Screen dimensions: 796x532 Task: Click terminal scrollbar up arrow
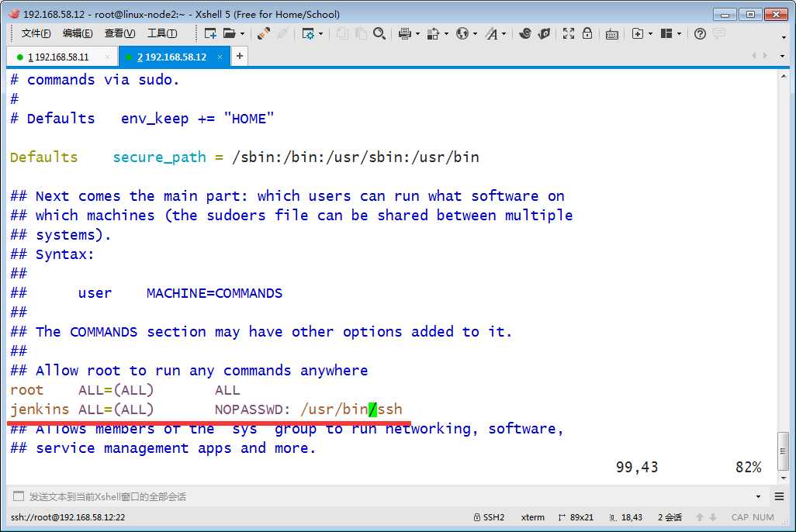[784, 76]
